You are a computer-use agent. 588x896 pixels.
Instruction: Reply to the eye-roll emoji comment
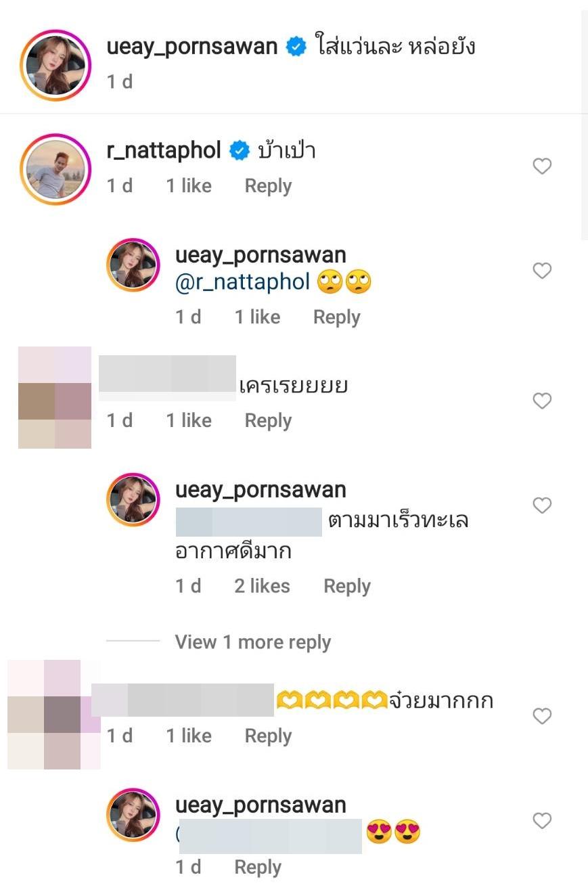[x=336, y=317]
